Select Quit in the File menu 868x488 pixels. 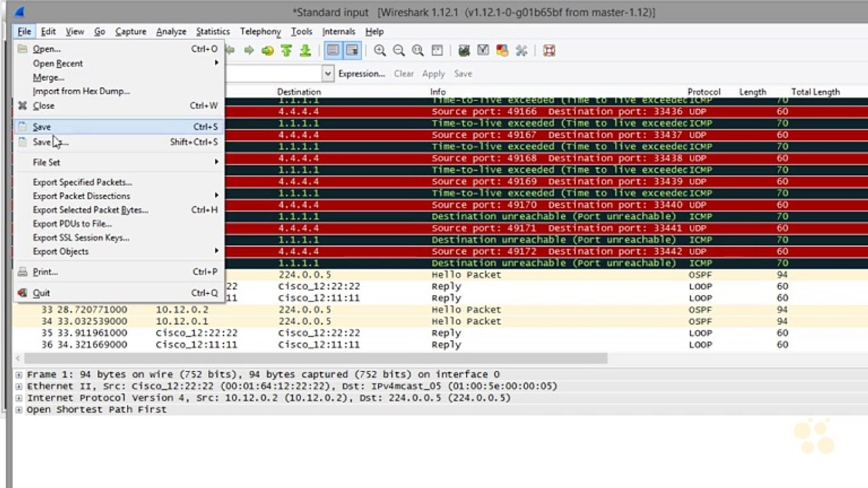[118, 293]
